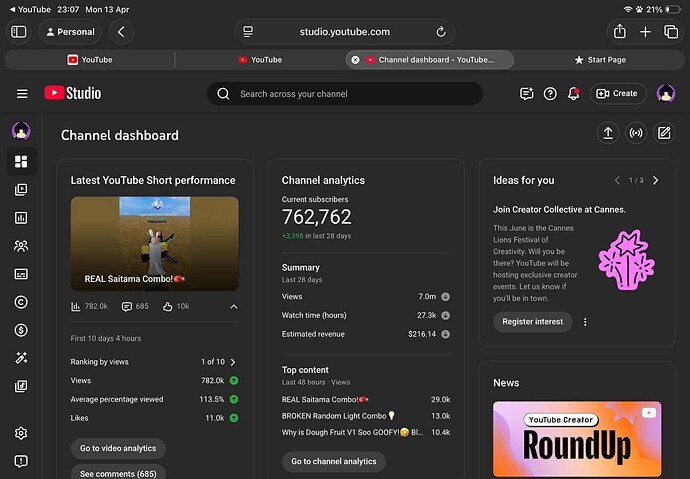690x479 pixels.
Task: Open the REAL Saitama Combo video thumbnail
Action: point(155,244)
